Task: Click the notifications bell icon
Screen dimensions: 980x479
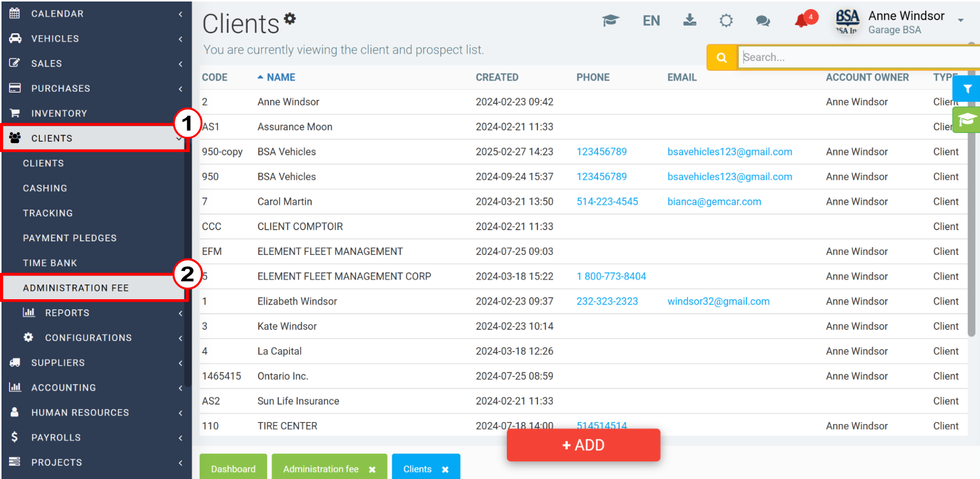Action: pos(801,21)
